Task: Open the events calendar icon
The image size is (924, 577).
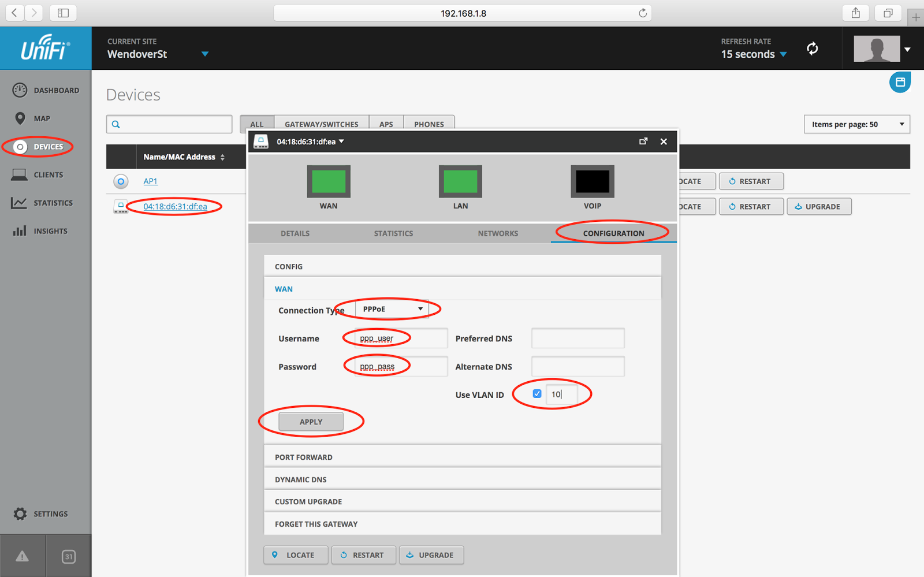Action: coord(69,556)
